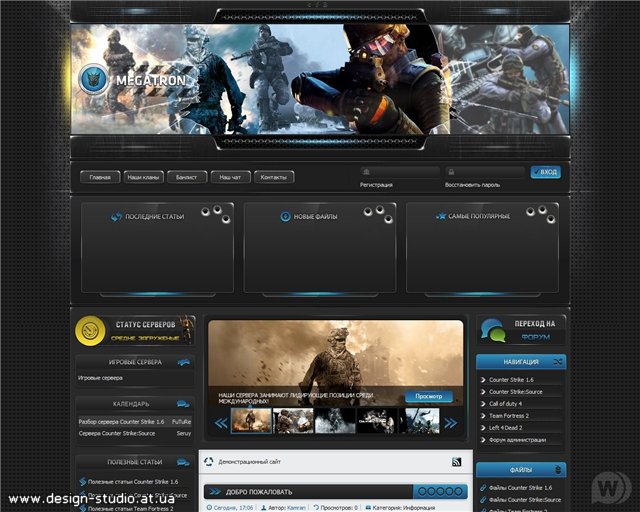
Task: Click the shuffle icon in Навигация header
Action: [x=558, y=362]
